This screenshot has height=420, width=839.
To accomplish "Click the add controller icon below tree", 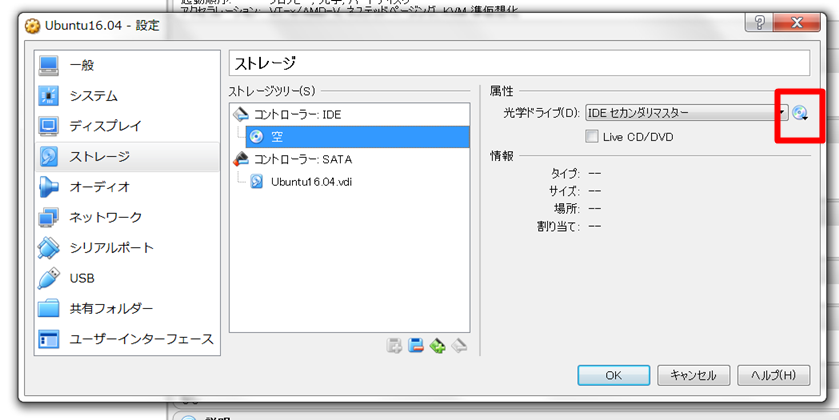I will click(x=438, y=346).
